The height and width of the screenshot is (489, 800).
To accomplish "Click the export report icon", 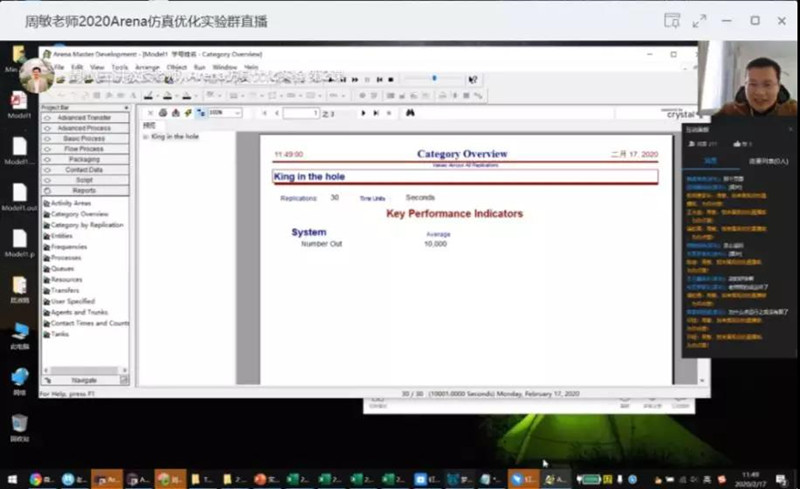I will (x=175, y=113).
